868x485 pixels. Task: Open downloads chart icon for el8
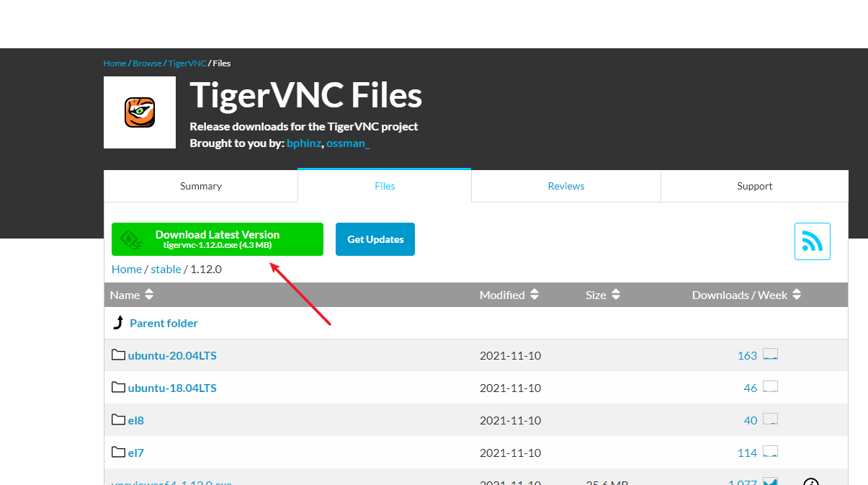770,419
